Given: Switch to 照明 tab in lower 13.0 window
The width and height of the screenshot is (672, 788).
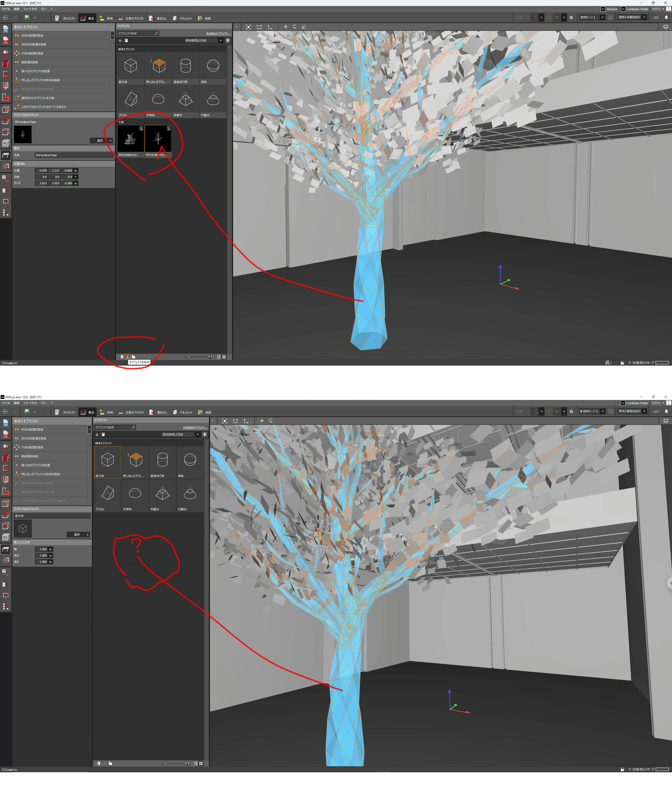Looking at the screenshot, I should 106,412.
